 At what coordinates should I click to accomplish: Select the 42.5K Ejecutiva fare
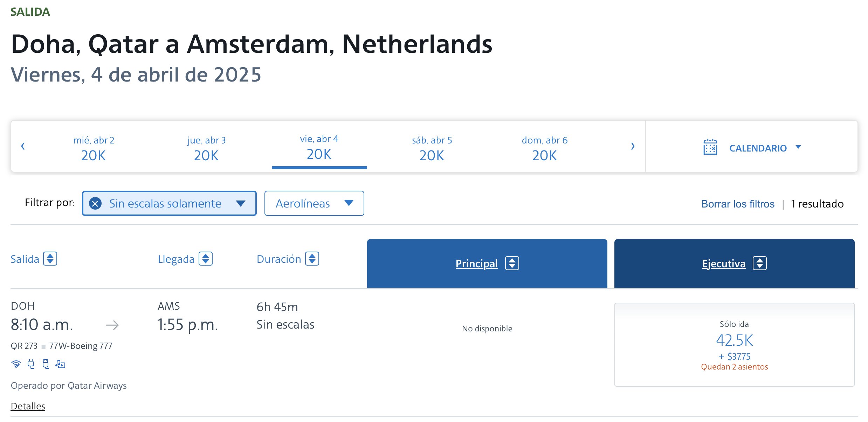tap(734, 344)
